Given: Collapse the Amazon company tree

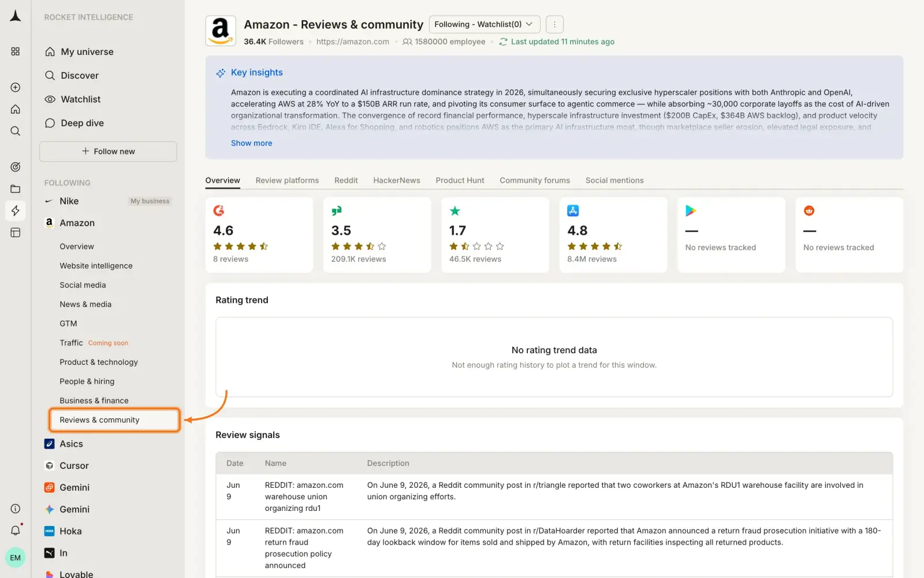Looking at the screenshot, I should [77, 223].
